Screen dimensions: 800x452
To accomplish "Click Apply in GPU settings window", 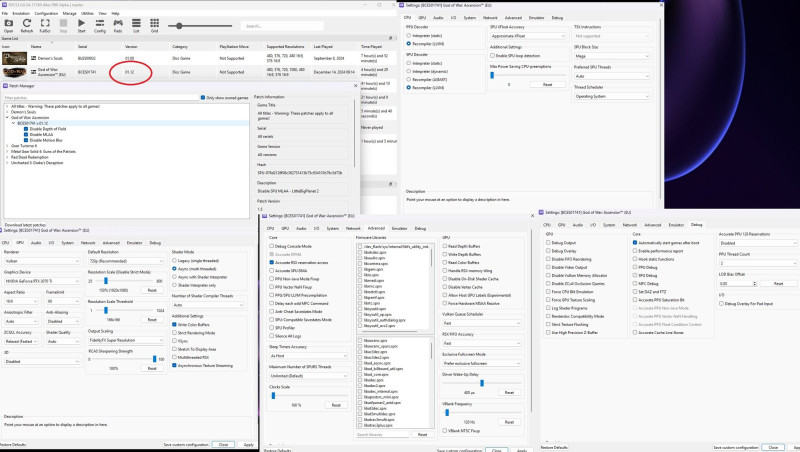I will click(x=248, y=445).
